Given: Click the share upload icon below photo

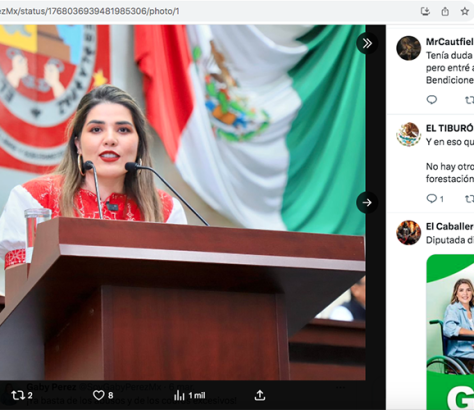Looking at the screenshot, I should coord(260,395).
